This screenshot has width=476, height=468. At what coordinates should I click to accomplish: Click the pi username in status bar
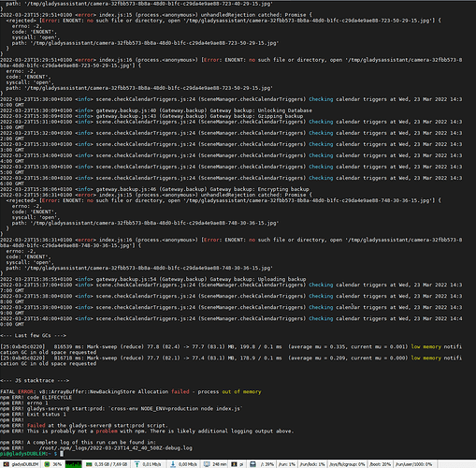click(241, 464)
